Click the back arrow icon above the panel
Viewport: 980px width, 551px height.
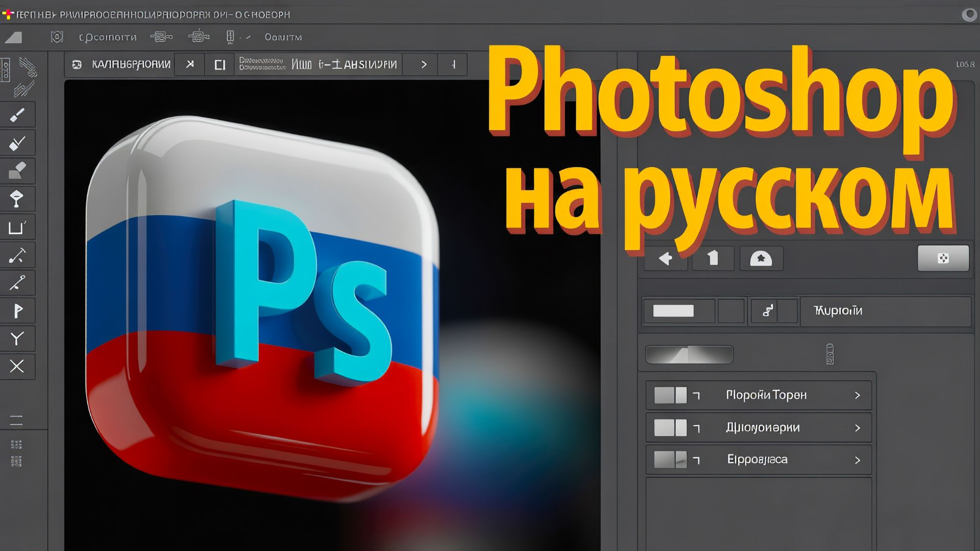pyautogui.click(x=665, y=258)
